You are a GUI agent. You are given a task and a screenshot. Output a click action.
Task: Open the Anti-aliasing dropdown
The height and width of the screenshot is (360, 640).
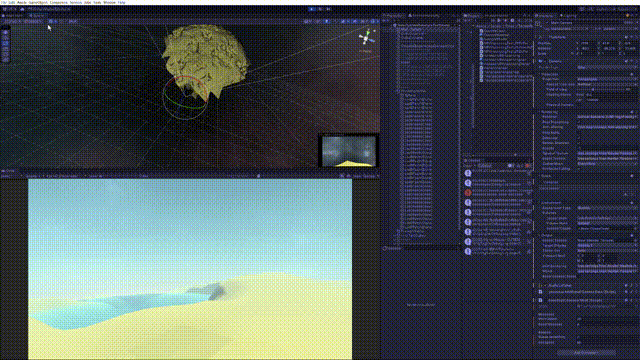(x=608, y=127)
